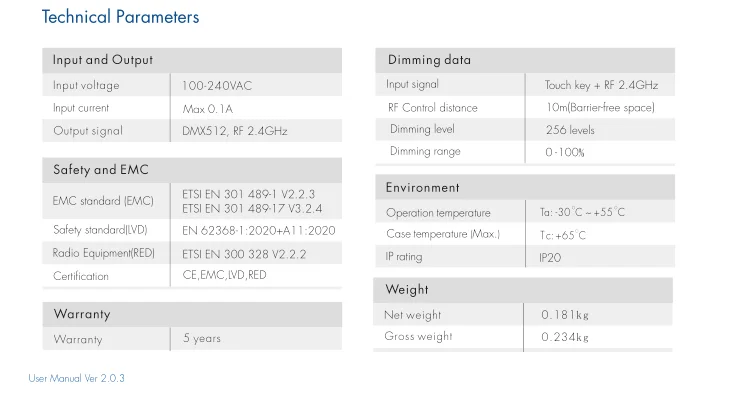Select the Input and Output section header

(192, 61)
